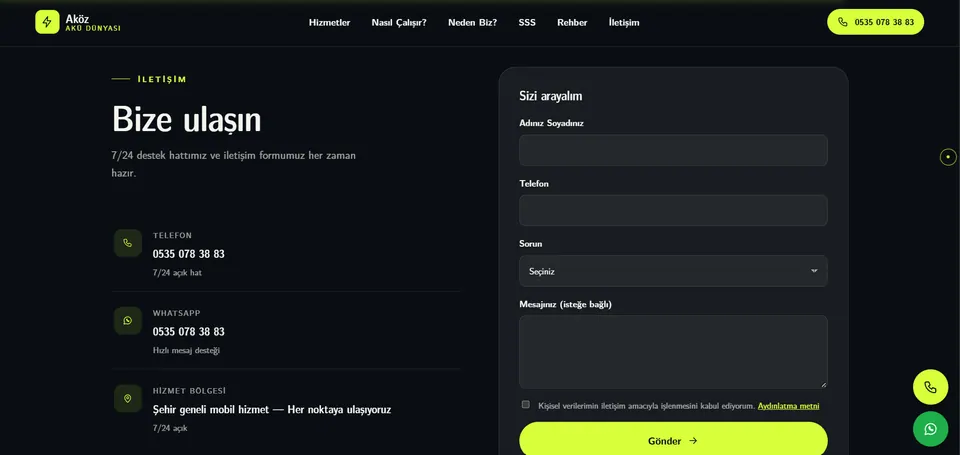Image resolution: width=960 pixels, height=455 pixels.
Task: Open the Aydınlatma metni link
Action: [x=789, y=406]
